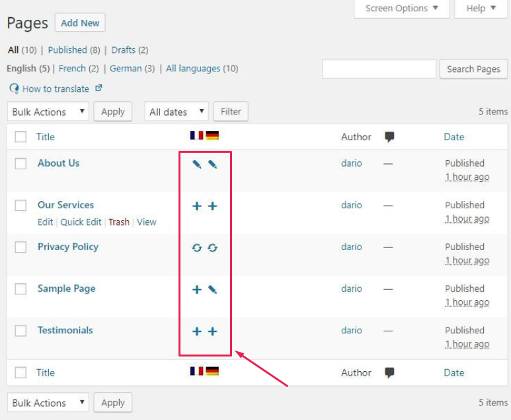Edit German translation of Sample Page

pyautogui.click(x=212, y=289)
